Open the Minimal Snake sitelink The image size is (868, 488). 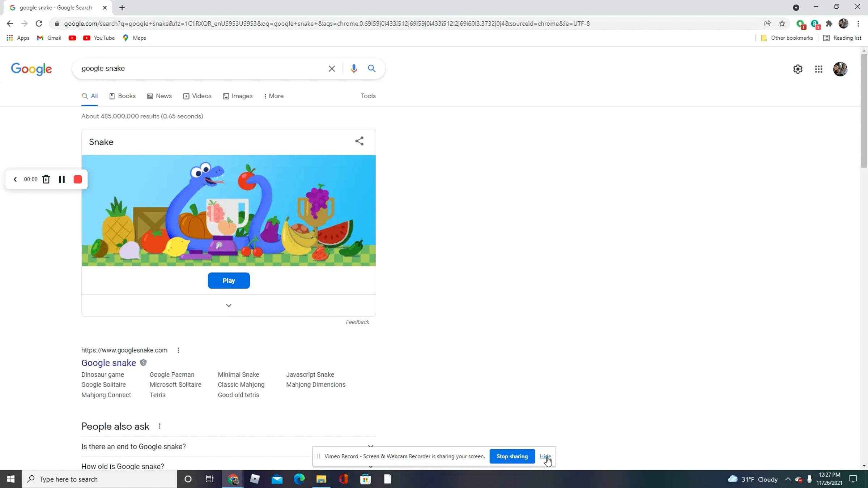point(238,375)
